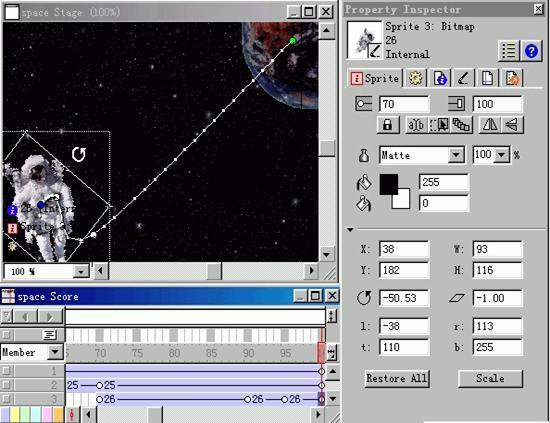Image resolution: width=550 pixels, height=423 pixels.
Task: Click the sprite thumbnail preview
Action: [364, 40]
